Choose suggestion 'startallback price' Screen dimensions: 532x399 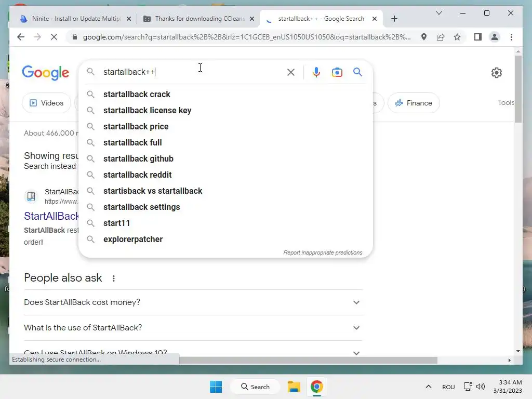tap(225, 127)
